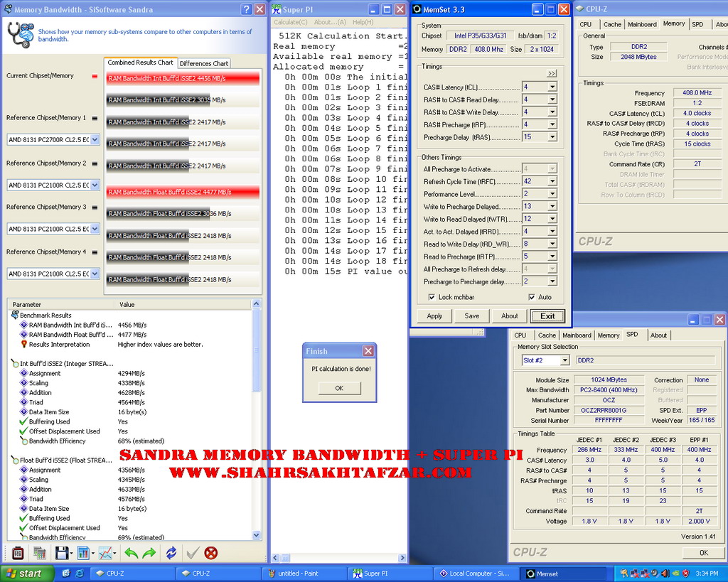Click the help question mark in Sandra title bar
This screenshot has height=582, width=728.
[247, 9]
